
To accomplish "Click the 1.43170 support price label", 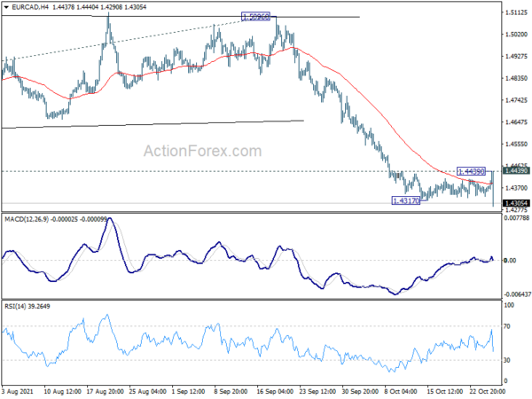I will click(x=406, y=201).
